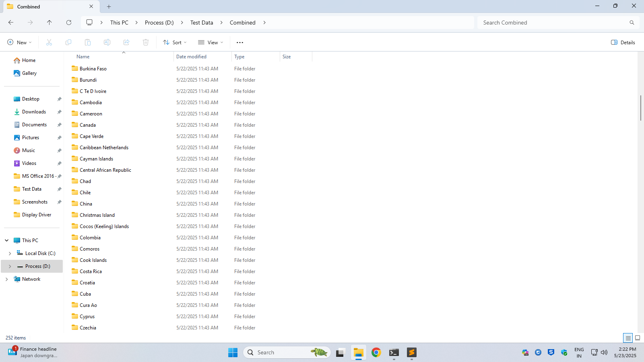Open the New item dropdown
644x362 pixels.
point(19,42)
